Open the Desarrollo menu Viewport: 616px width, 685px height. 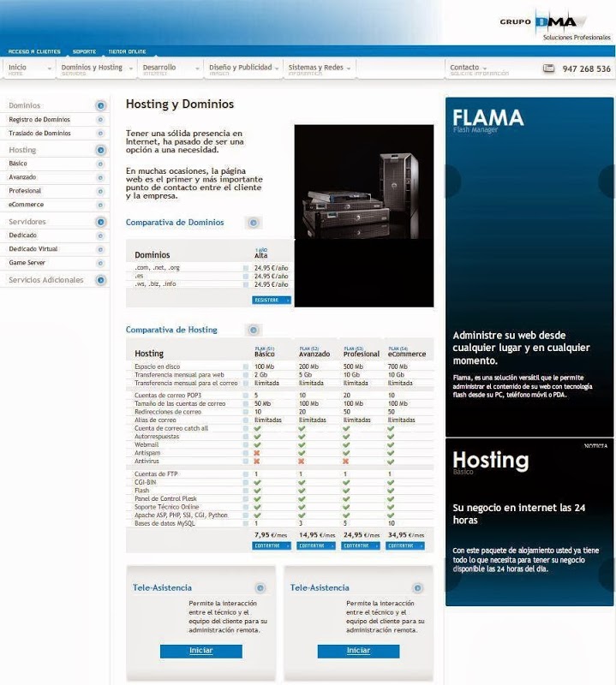(159, 68)
